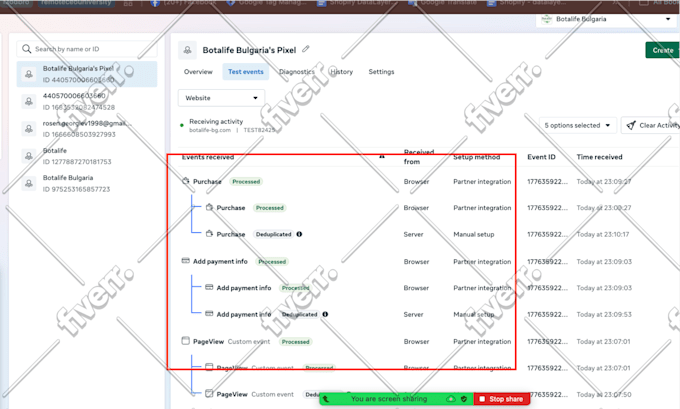Image resolution: width=680 pixels, height=409 pixels.
Task: Click the Event ID value in the Deduplicated Purchase row
Action: click(547, 234)
